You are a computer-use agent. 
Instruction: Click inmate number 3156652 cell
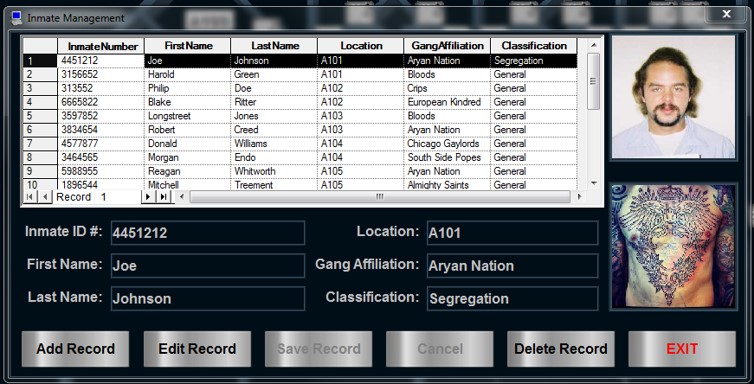click(x=101, y=74)
